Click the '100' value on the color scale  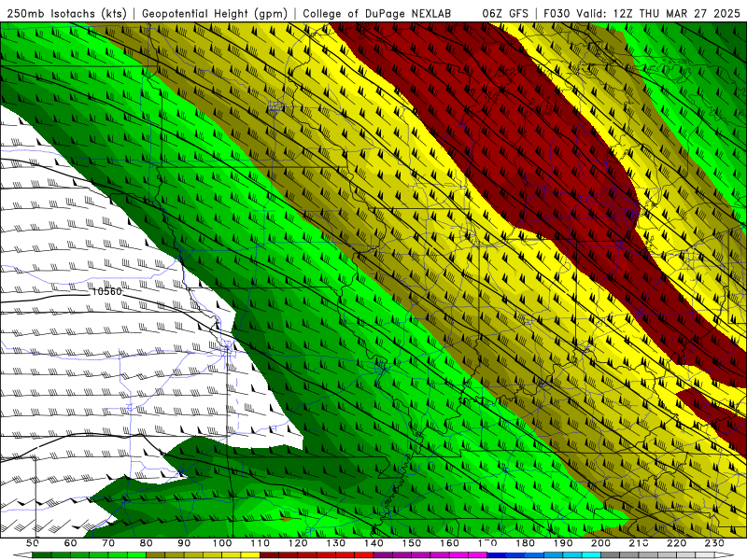pyautogui.click(x=222, y=543)
